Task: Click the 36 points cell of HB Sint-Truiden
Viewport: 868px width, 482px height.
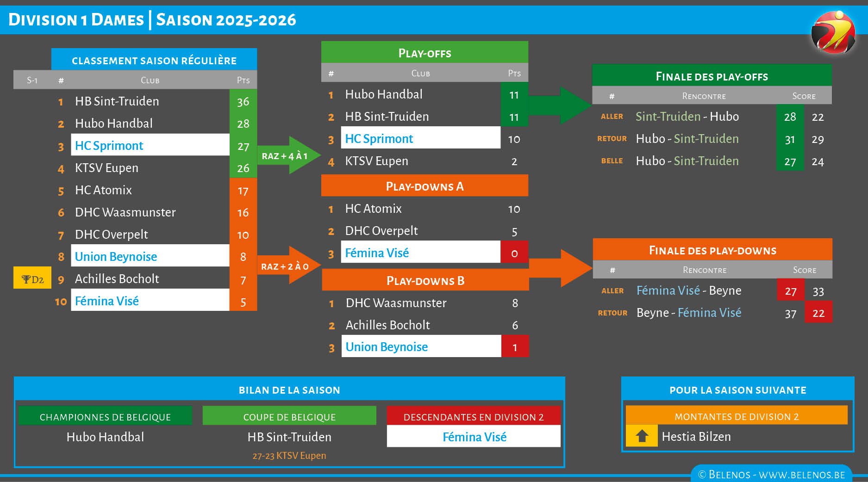Action: [243, 101]
